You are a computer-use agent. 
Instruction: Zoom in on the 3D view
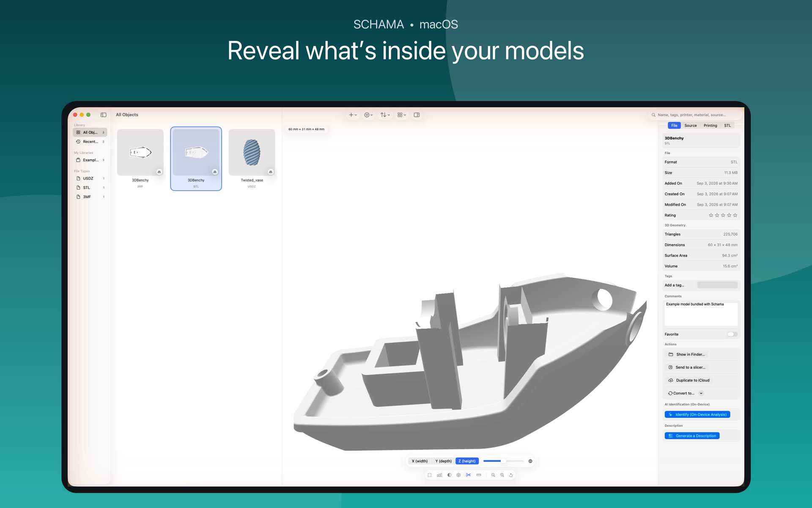pos(502,475)
